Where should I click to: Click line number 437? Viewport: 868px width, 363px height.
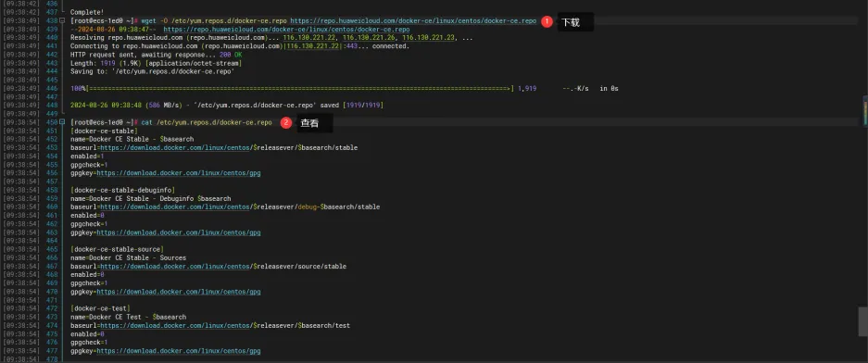52,12
